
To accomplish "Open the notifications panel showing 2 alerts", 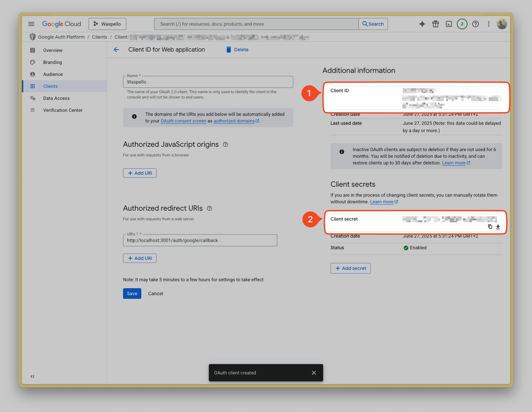I will click(462, 24).
